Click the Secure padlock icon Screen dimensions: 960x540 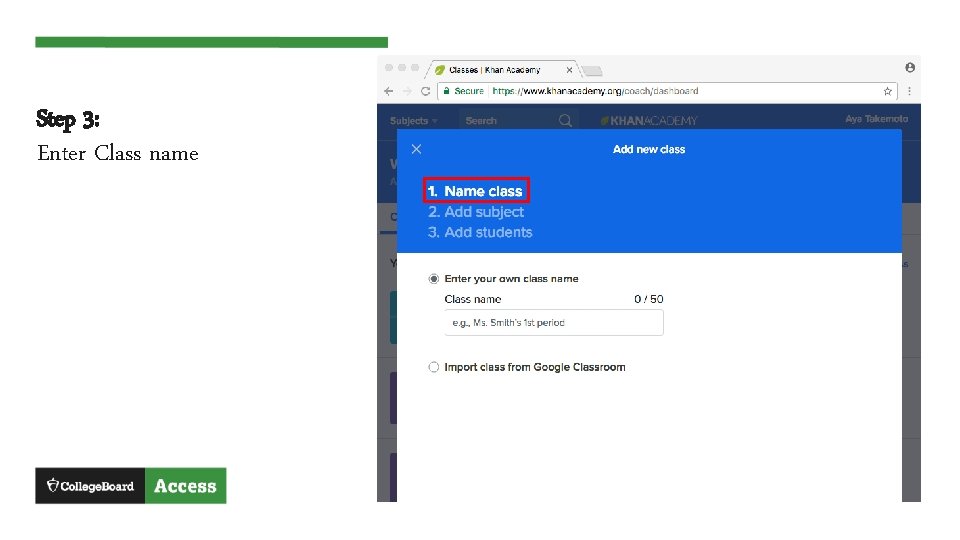(x=446, y=91)
